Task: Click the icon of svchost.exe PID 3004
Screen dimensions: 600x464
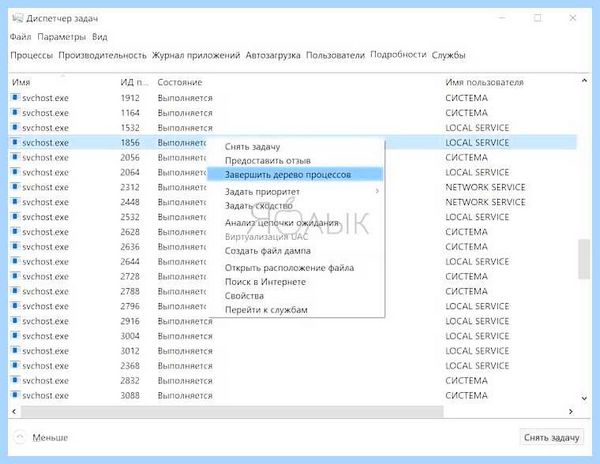Action: point(15,336)
